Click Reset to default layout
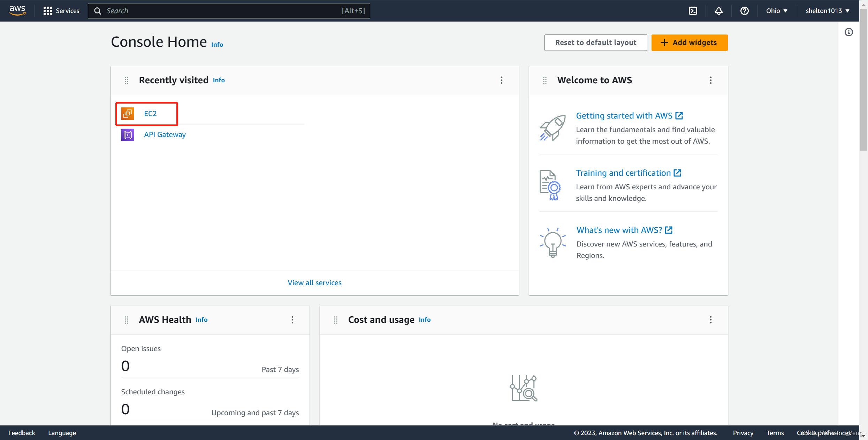Viewport: 868px width, 440px height. [596, 43]
